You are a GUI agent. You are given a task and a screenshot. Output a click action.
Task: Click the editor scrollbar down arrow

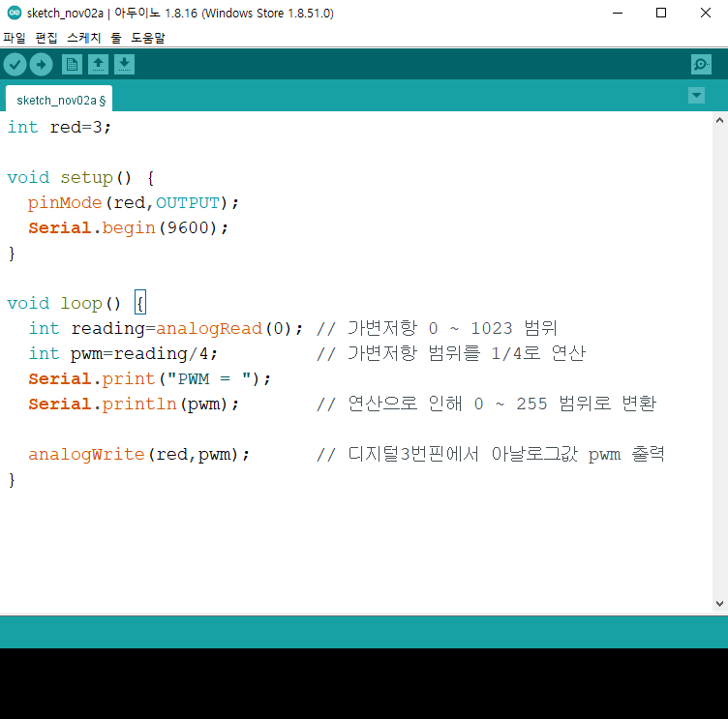pyautogui.click(x=719, y=604)
